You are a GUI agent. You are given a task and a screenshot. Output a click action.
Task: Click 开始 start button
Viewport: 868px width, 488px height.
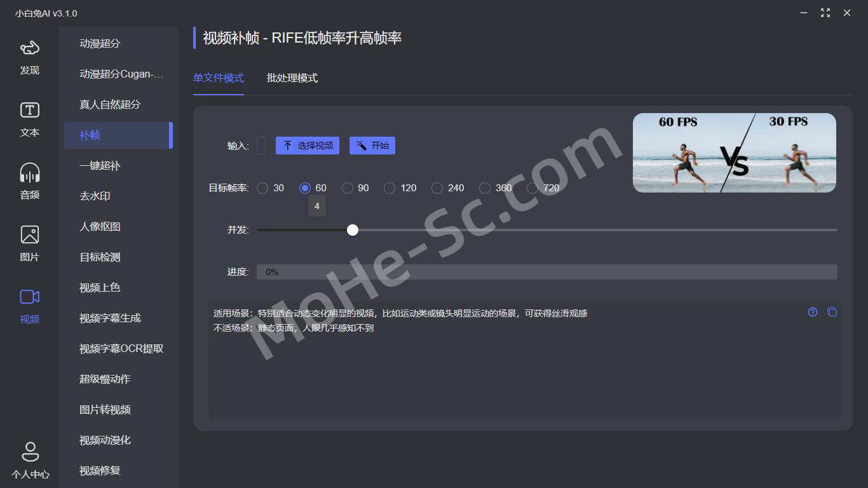pos(372,146)
